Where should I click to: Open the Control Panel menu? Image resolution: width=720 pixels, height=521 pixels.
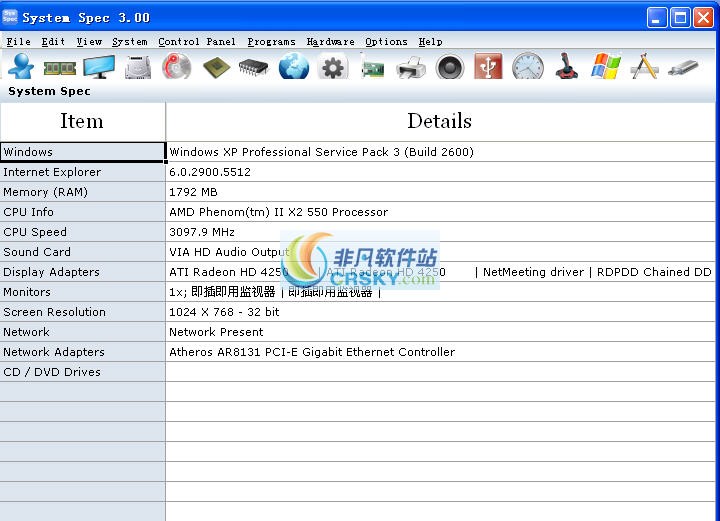[197, 42]
